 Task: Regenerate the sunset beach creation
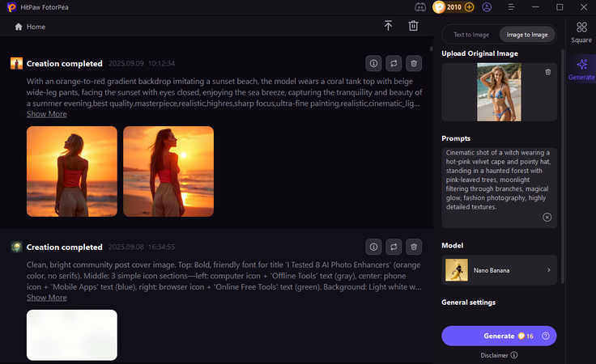coord(394,63)
